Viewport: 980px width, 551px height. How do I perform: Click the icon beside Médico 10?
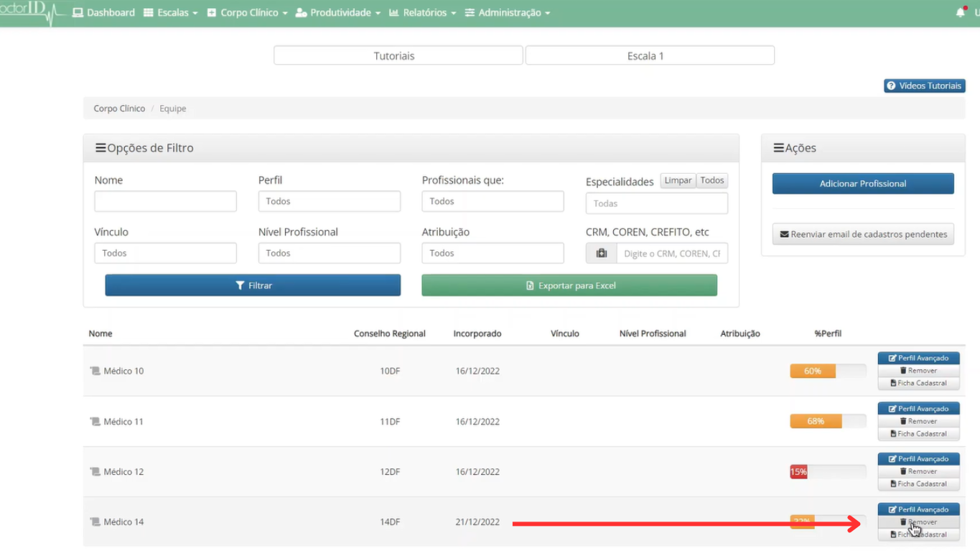point(95,371)
